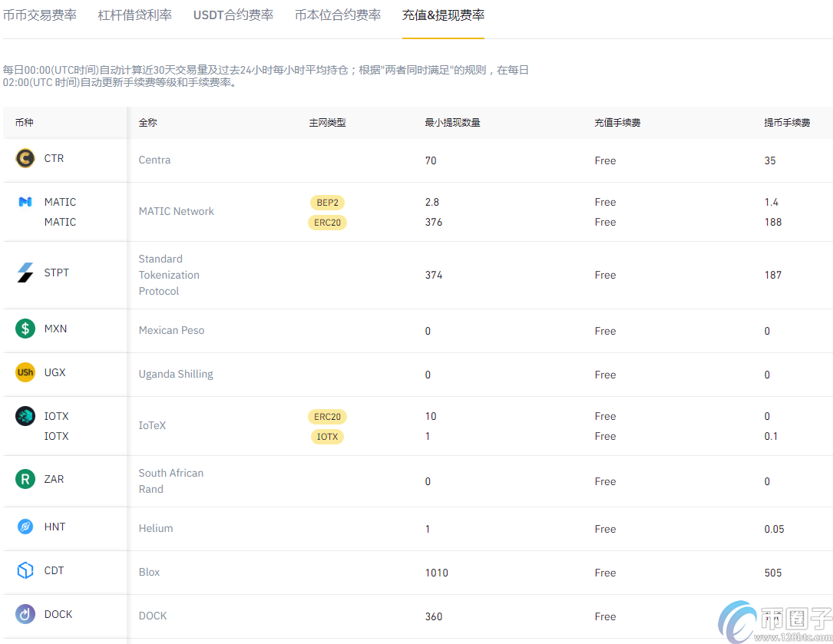Click the IoTeX full name
Screen dimensions: 833x644
point(153,425)
